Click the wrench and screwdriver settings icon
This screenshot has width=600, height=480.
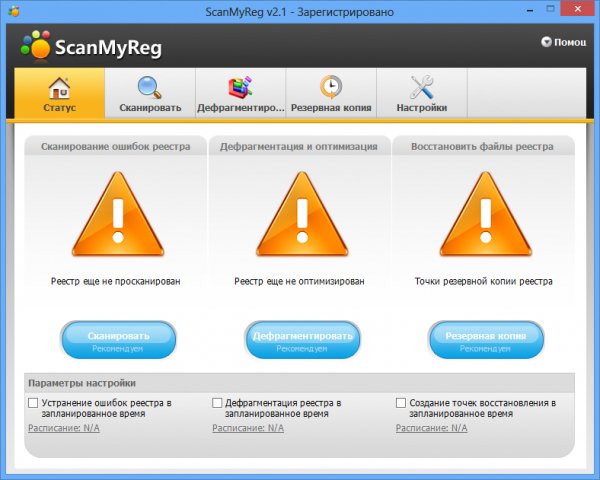422,88
